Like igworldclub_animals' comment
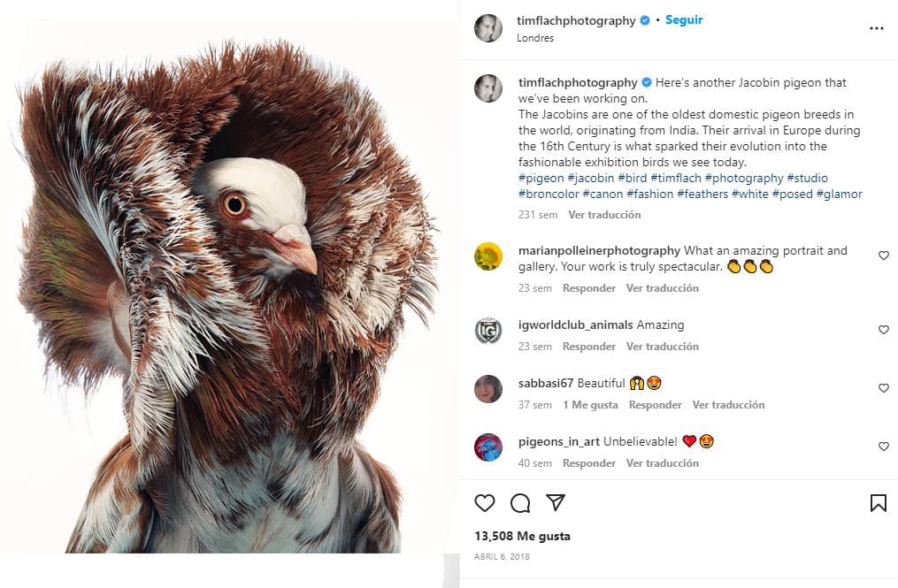Screen dimensions: 898x588 883,330
